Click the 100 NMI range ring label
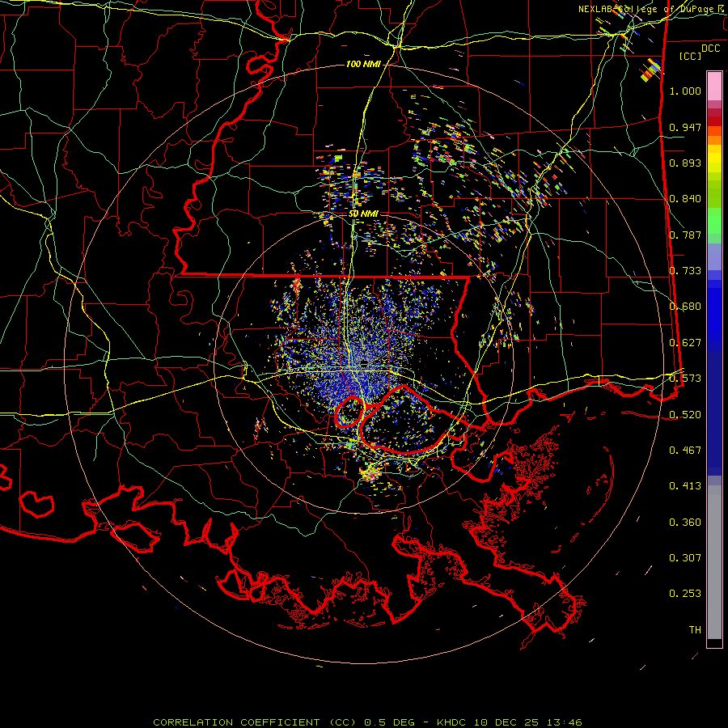The image size is (728, 728). [x=363, y=64]
